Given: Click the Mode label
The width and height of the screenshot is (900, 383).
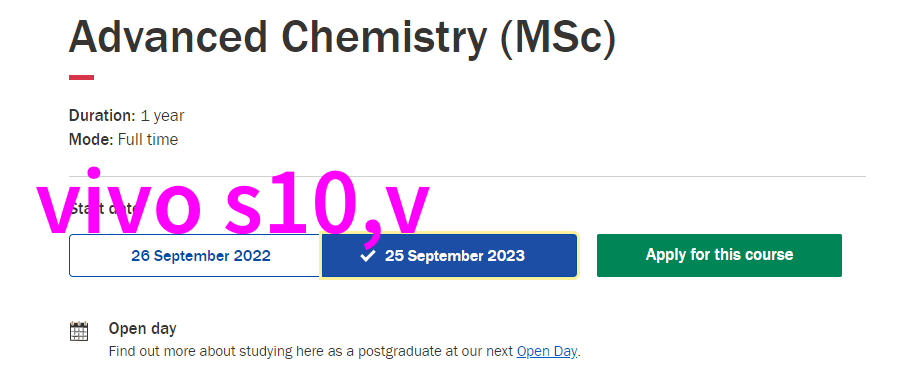Looking at the screenshot, I should point(91,140).
